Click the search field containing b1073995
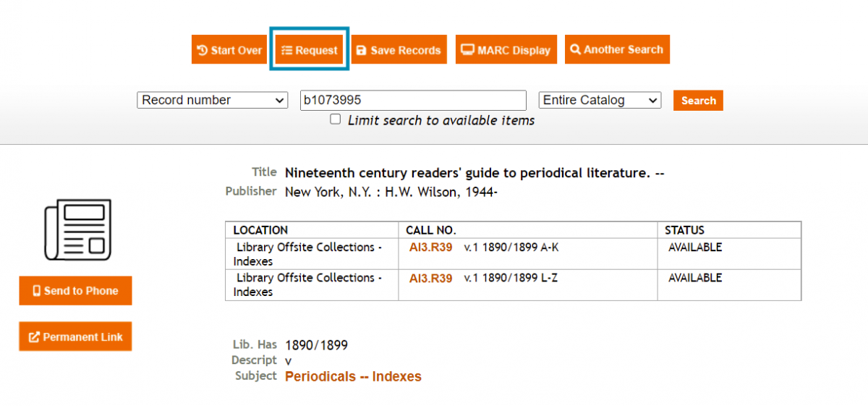 (x=412, y=100)
